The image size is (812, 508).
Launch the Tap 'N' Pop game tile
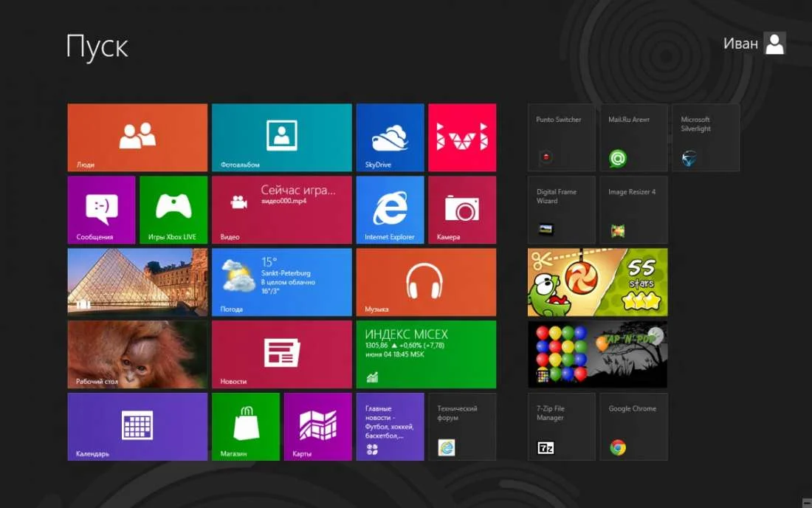coord(598,354)
